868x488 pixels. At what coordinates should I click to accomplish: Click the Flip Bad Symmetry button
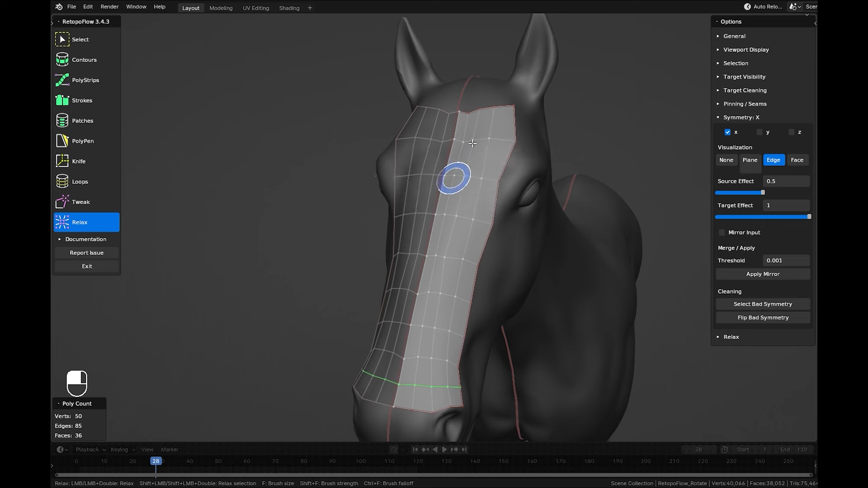tap(763, 317)
